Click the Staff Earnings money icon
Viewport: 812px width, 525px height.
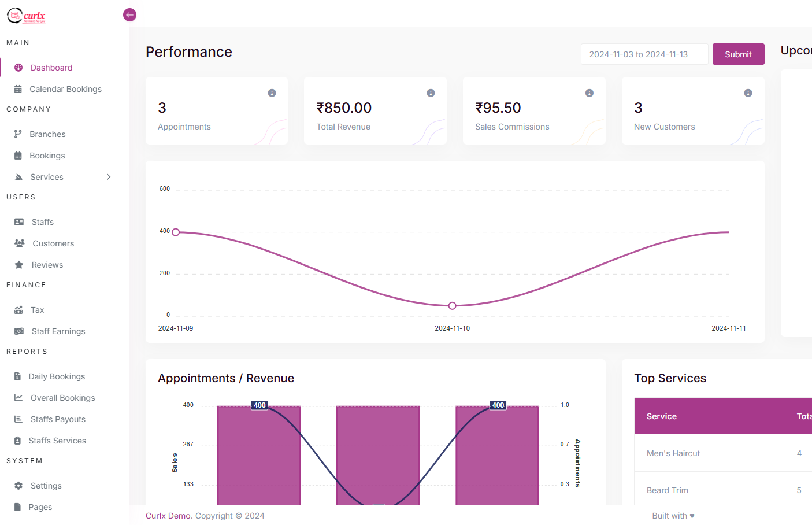tap(19, 331)
